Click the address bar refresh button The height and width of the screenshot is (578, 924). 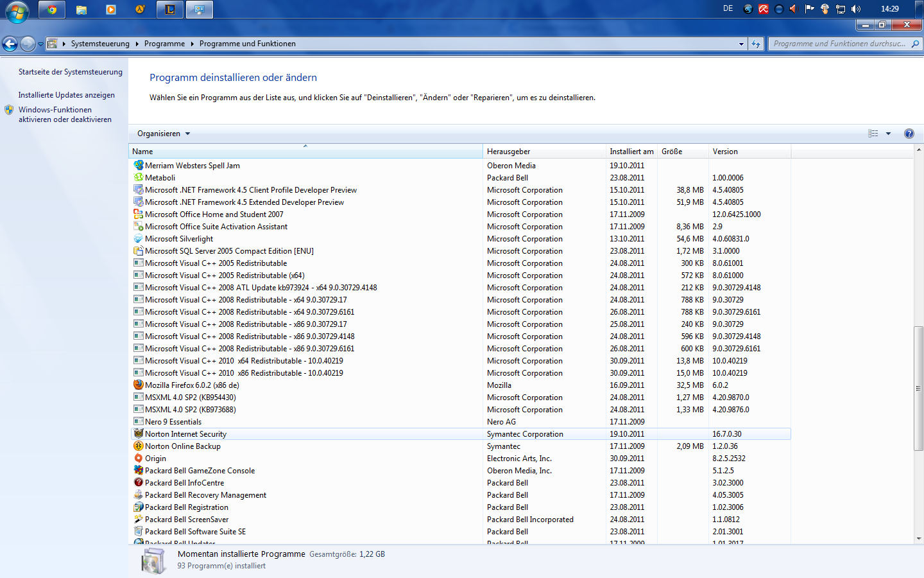pyautogui.click(x=756, y=44)
